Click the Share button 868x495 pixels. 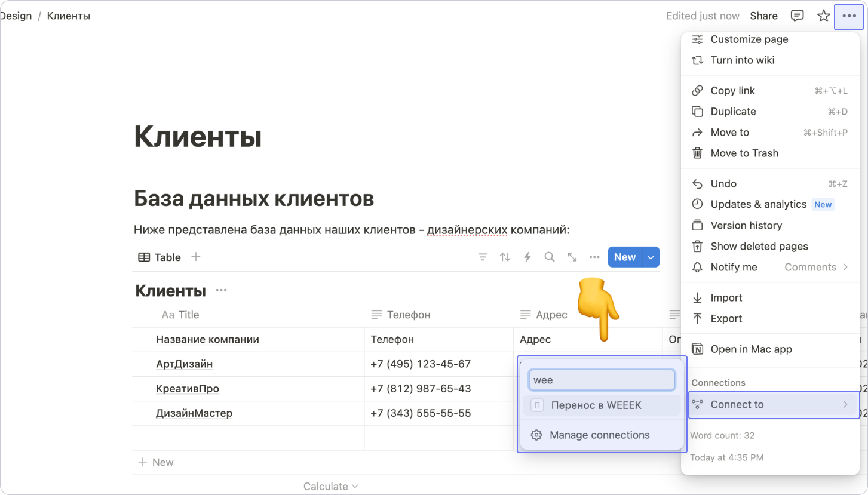click(x=763, y=16)
